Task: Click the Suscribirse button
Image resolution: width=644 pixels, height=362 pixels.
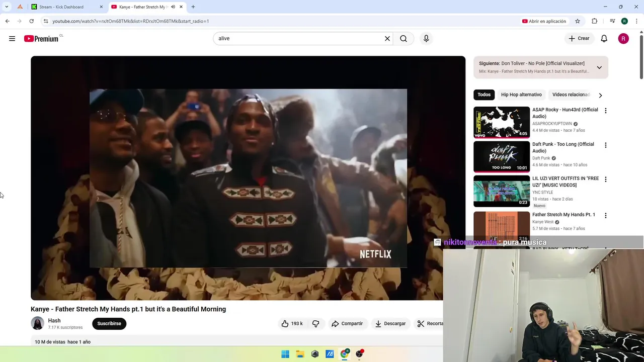Action: [x=109, y=323]
